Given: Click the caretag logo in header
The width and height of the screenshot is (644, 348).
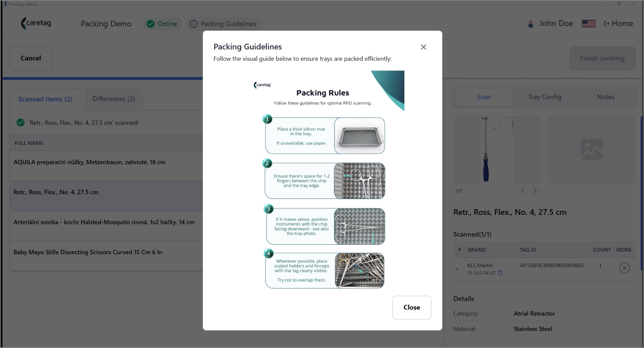Looking at the screenshot, I should coord(36,23).
